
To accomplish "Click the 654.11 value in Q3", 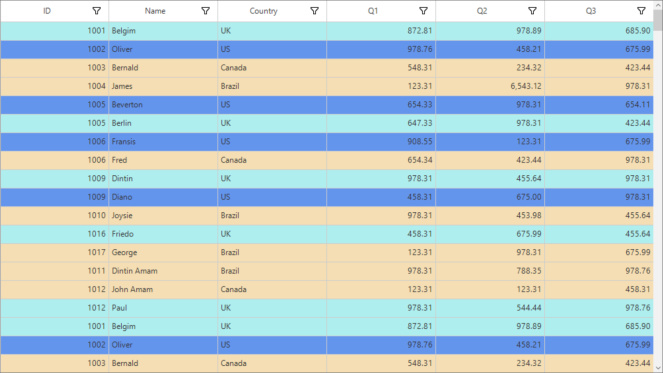I will click(x=638, y=104).
